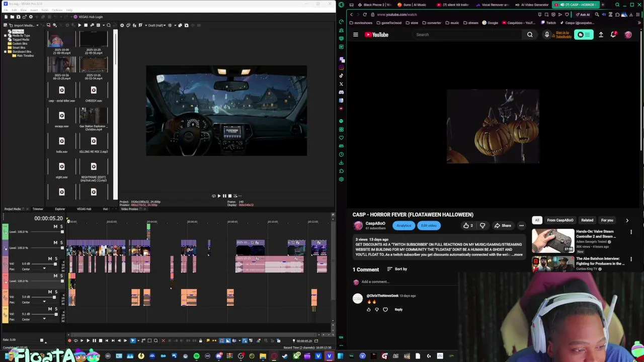The height and width of the screenshot is (362, 644).
Task: Open the Options menu in VEGAS
Action: pos(57,10)
